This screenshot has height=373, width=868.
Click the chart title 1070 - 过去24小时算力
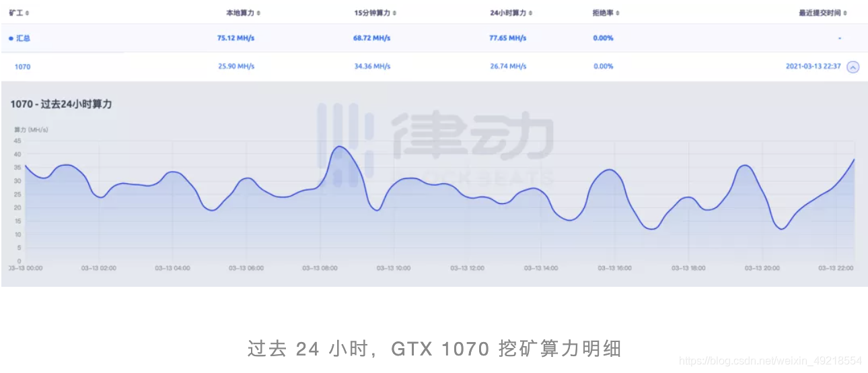(61, 104)
